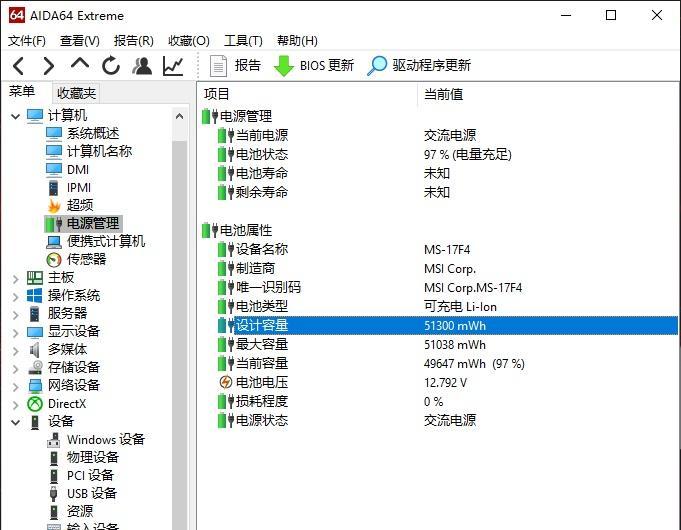Select Windows 设备 in the tree
The image size is (681, 530).
click(106, 439)
